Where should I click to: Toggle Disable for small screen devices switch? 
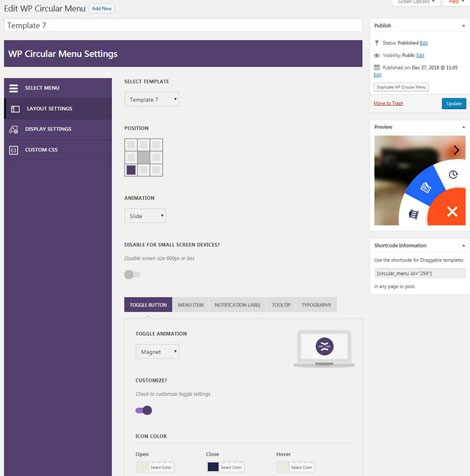pos(132,274)
